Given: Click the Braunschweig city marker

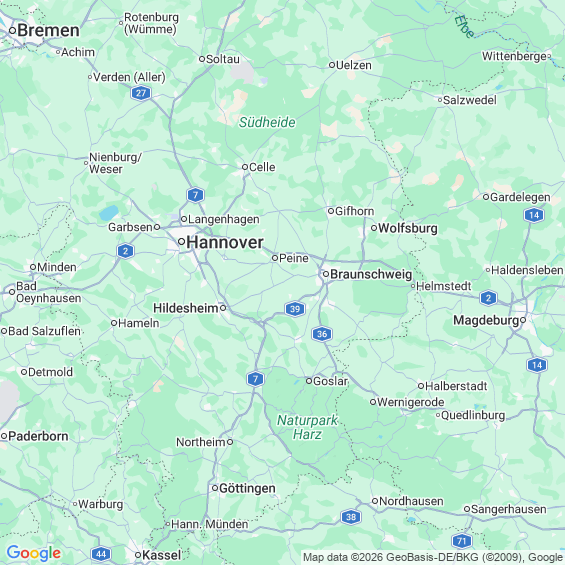Looking at the screenshot, I should click(326, 274).
